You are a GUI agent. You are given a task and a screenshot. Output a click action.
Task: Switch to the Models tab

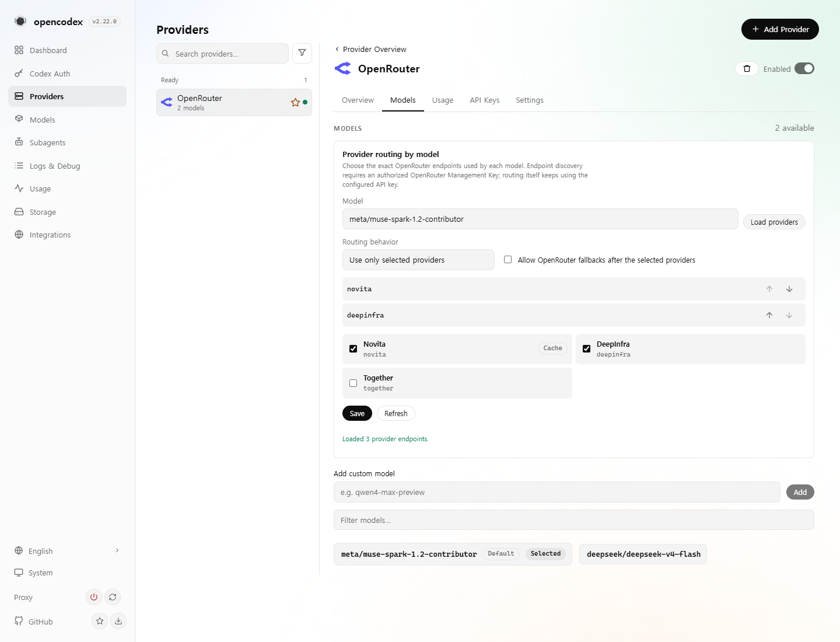point(403,100)
